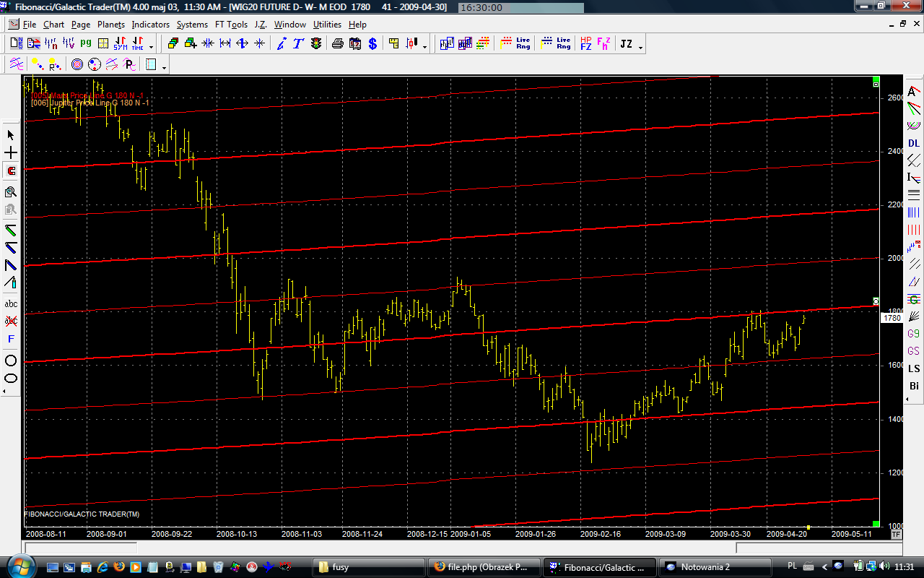
Task: Click the printer icon in the toolbar
Action: click(x=337, y=44)
